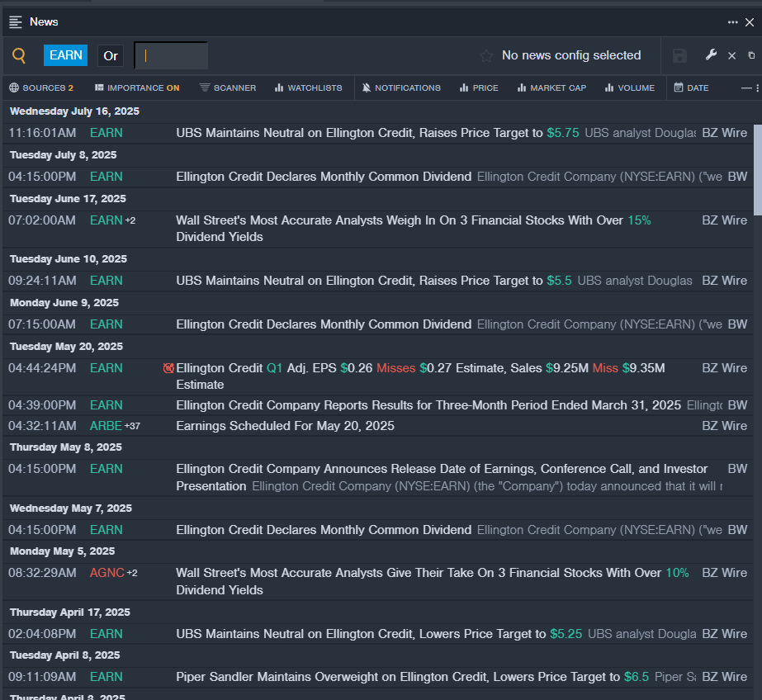
Task: Close the News panel
Action: coord(750,22)
